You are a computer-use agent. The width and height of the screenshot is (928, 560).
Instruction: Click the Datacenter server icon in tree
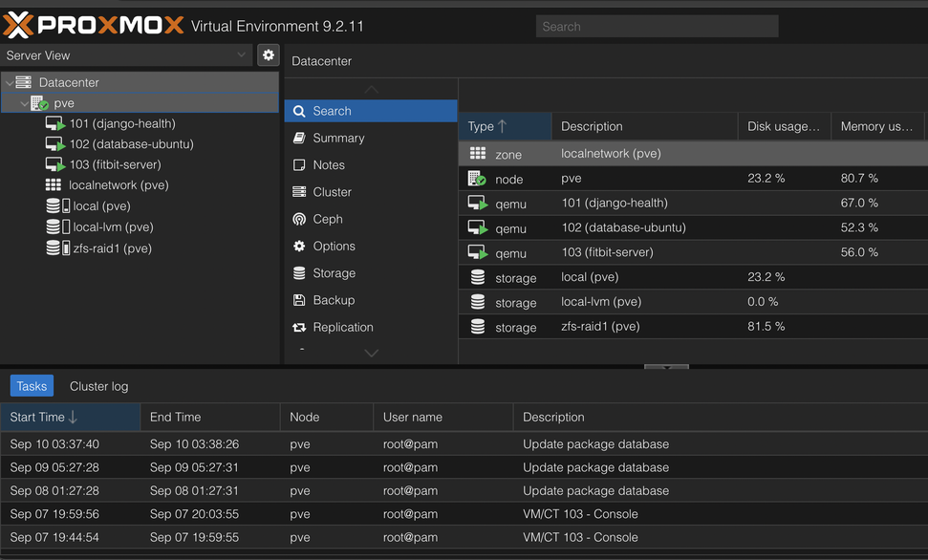tap(23, 82)
